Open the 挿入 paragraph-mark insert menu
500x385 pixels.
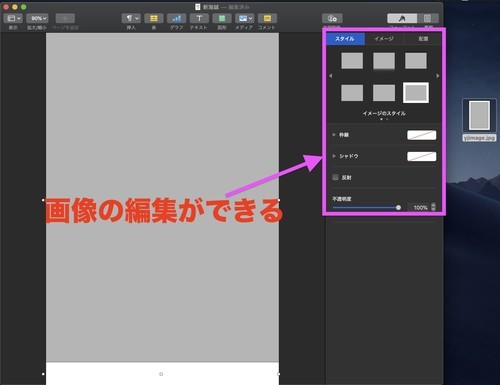(x=131, y=18)
